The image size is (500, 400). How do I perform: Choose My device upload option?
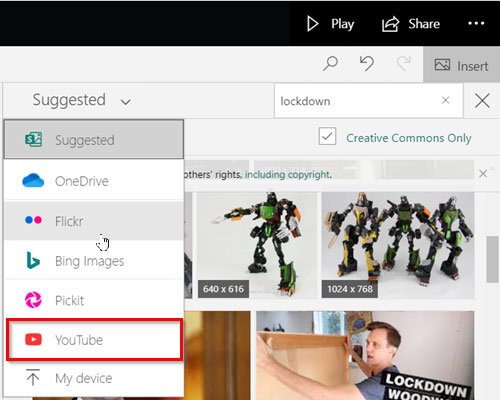tap(94, 378)
